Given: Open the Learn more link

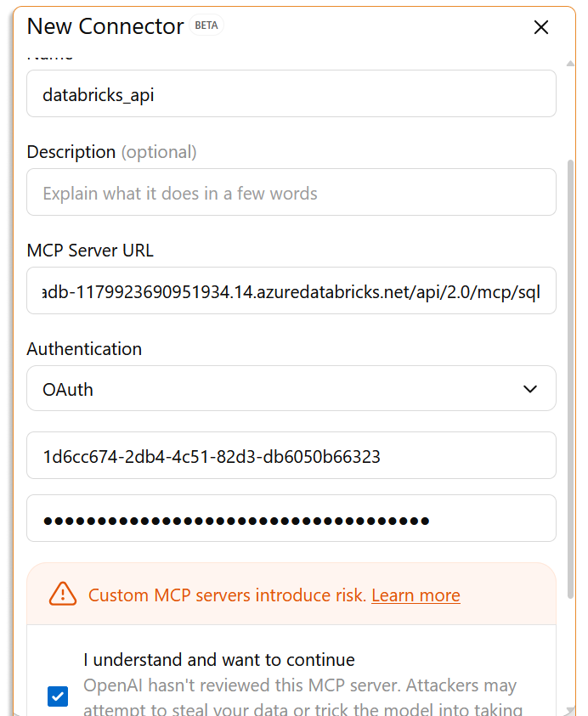Looking at the screenshot, I should coord(416,595).
